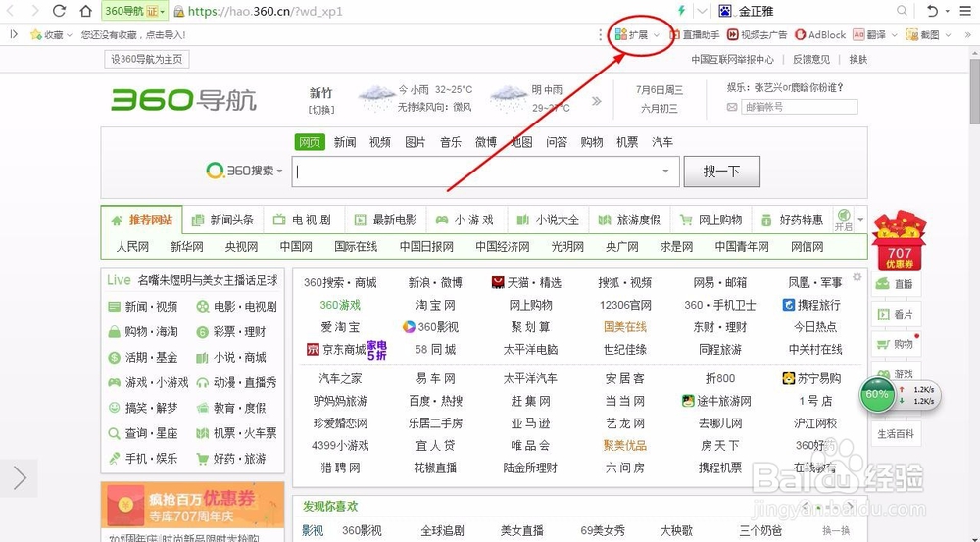980x542 pixels.
Task: Show more toolbar extensions chevron
Action: coord(967,35)
